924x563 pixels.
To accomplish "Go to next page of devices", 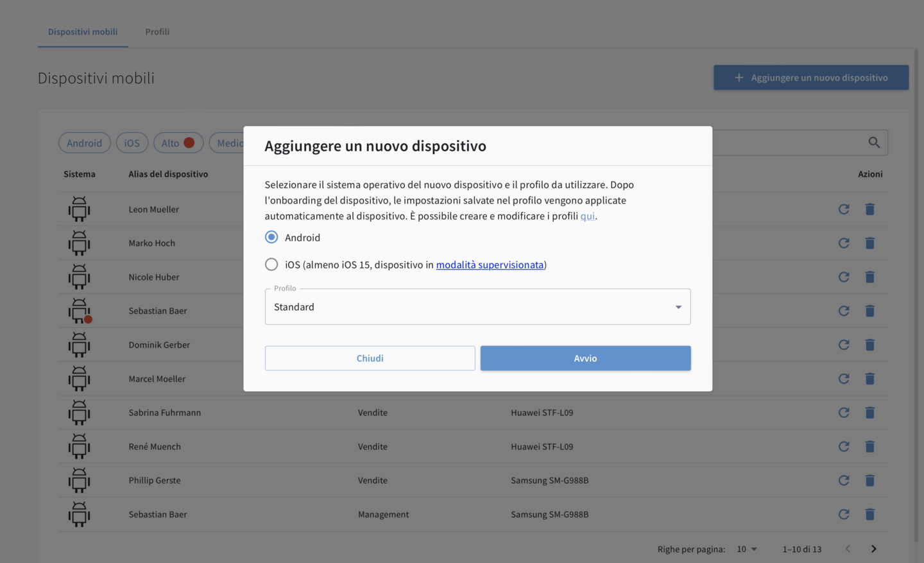I will pyautogui.click(x=873, y=549).
